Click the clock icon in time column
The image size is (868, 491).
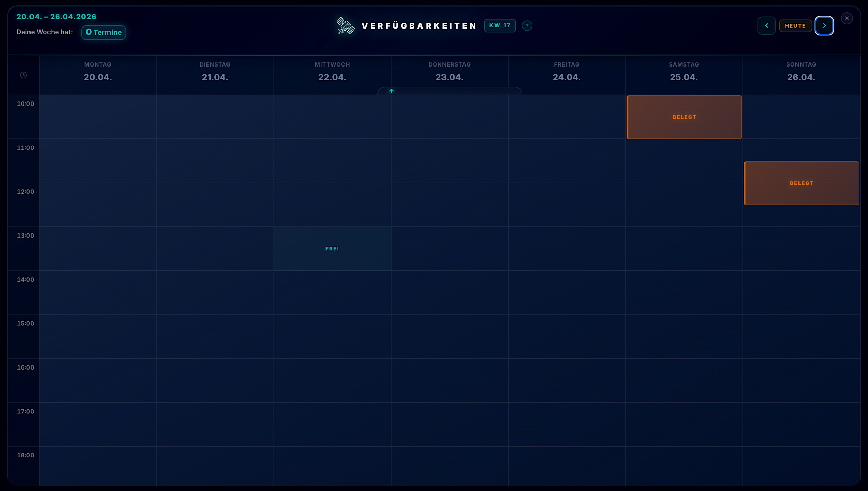tap(23, 75)
